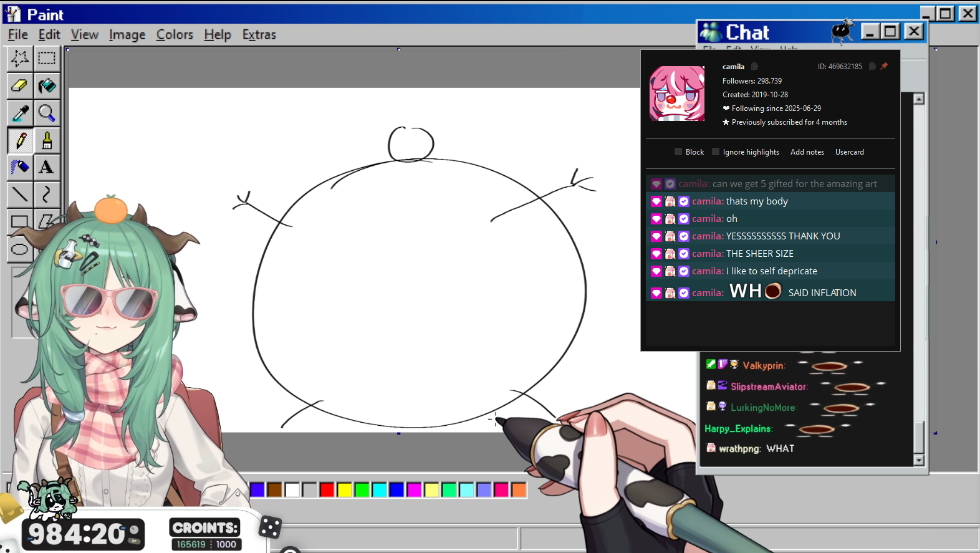Screen dimensions: 980x553
Task: Pick the white color swatch
Action: coord(292,490)
